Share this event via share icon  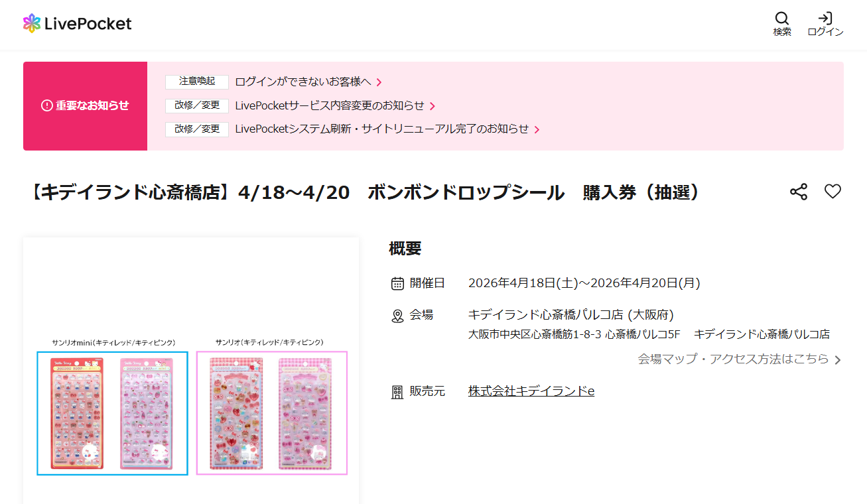point(799,192)
